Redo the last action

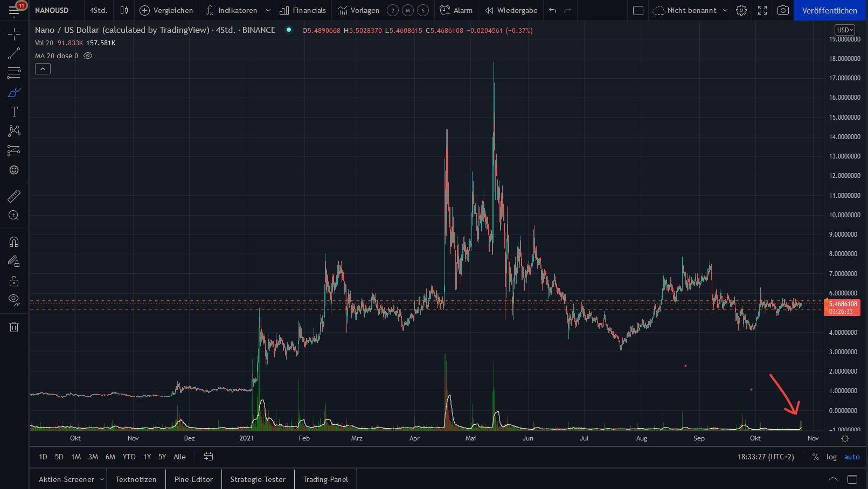pyautogui.click(x=567, y=10)
